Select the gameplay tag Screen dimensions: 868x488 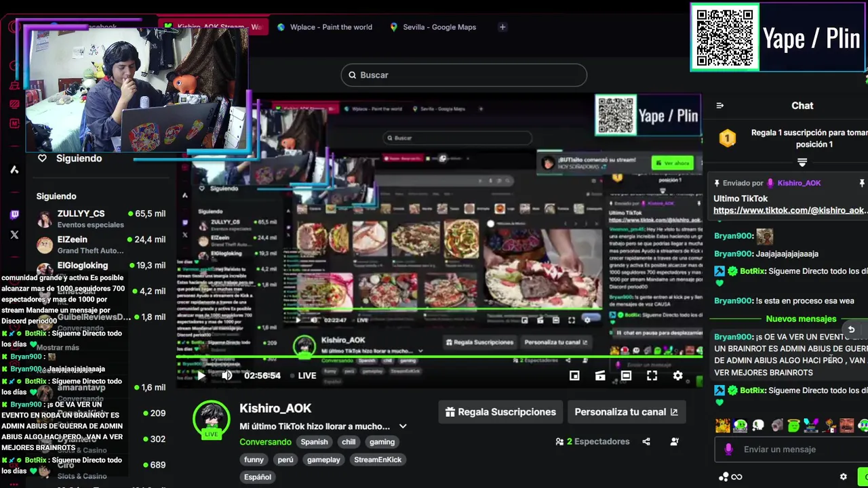tap(323, 460)
